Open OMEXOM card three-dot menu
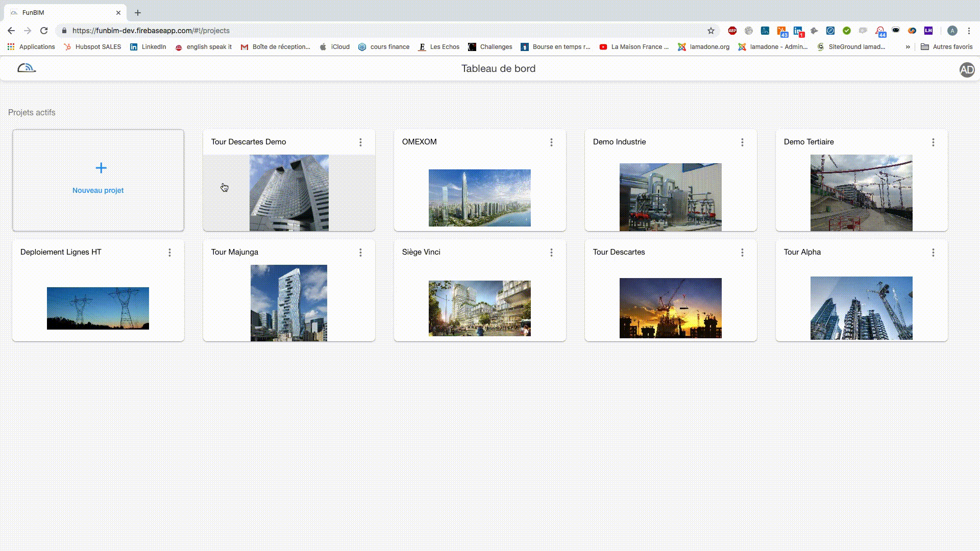The width and height of the screenshot is (980, 551). pyautogui.click(x=551, y=142)
